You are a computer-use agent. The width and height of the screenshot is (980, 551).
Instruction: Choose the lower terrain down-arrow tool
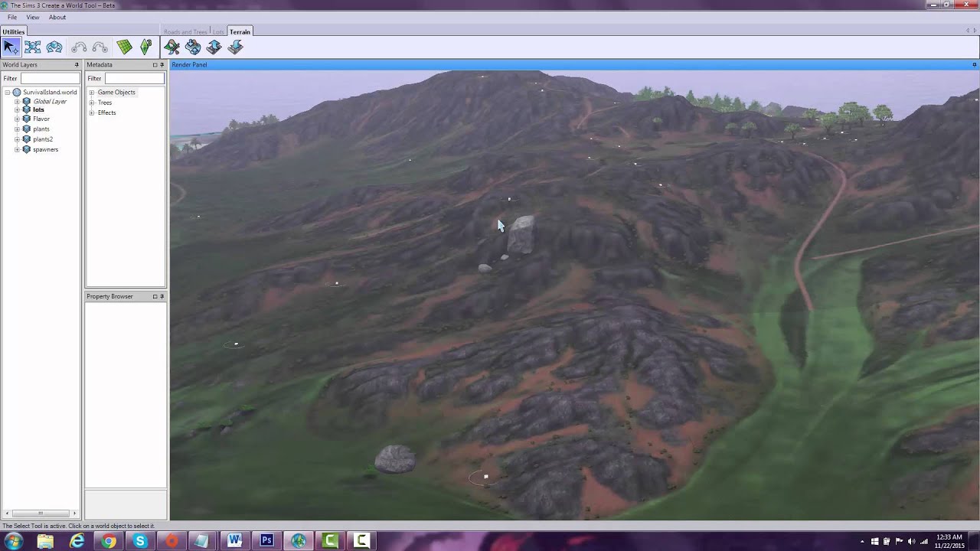(235, 47)
